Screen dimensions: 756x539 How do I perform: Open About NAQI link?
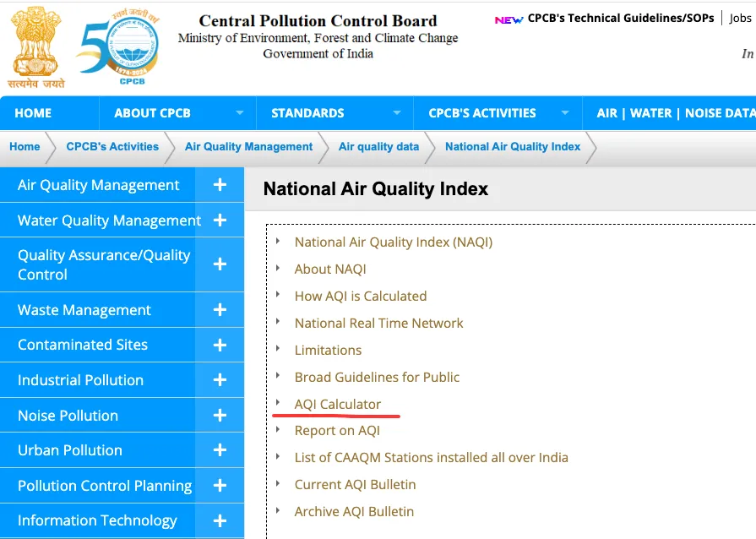(330, 269)
